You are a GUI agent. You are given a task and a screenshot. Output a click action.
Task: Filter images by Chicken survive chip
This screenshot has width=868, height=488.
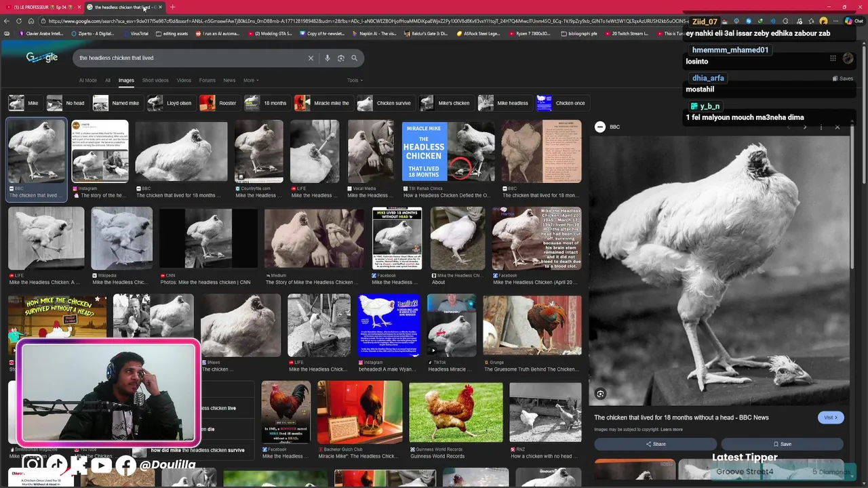pyautogui.click(x=385, y=103)
